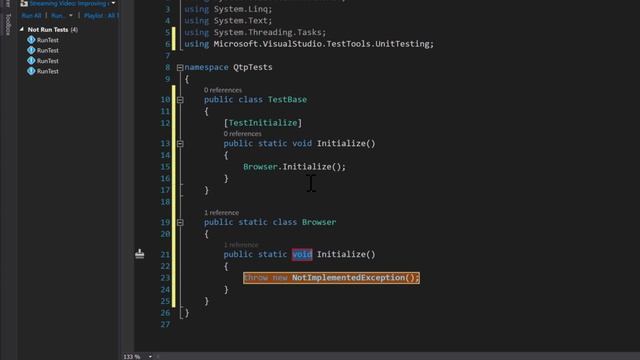This screenshot has width=640, height=360.
Task: Click the Browser class name on line 19
Action: coord(319,222)
